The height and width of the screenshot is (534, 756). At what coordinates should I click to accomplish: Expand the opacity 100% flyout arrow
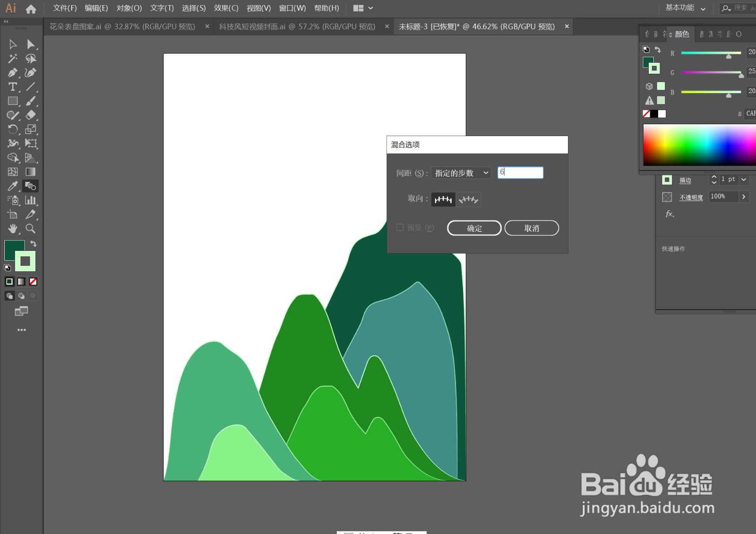click(x=744, y=197)
